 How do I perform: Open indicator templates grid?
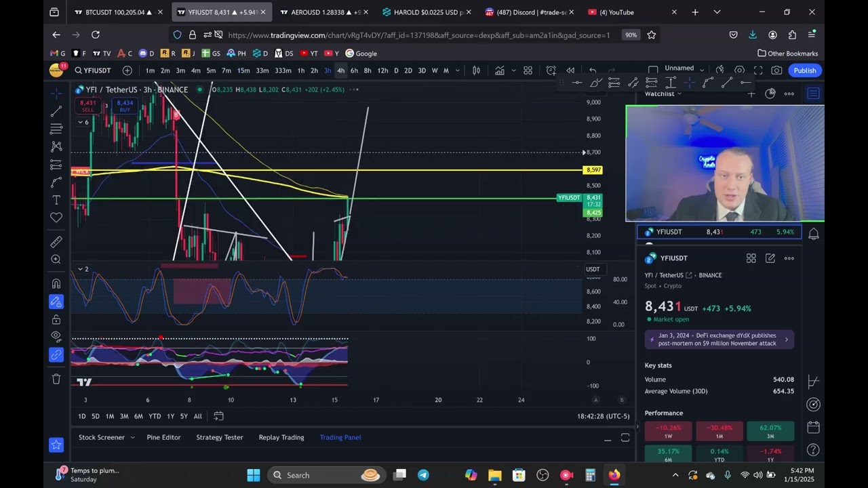(528, 70)
